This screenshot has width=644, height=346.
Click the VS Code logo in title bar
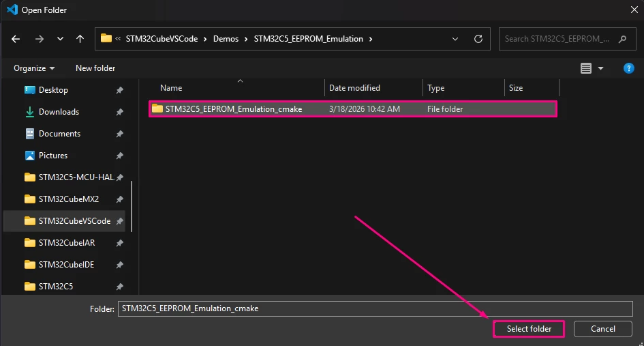click(12, 10)
